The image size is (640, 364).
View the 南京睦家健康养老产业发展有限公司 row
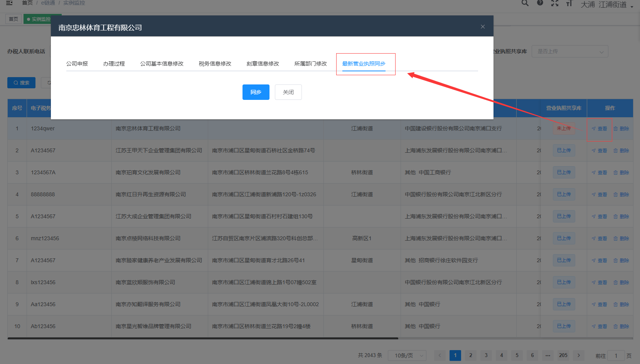point(600,261)
